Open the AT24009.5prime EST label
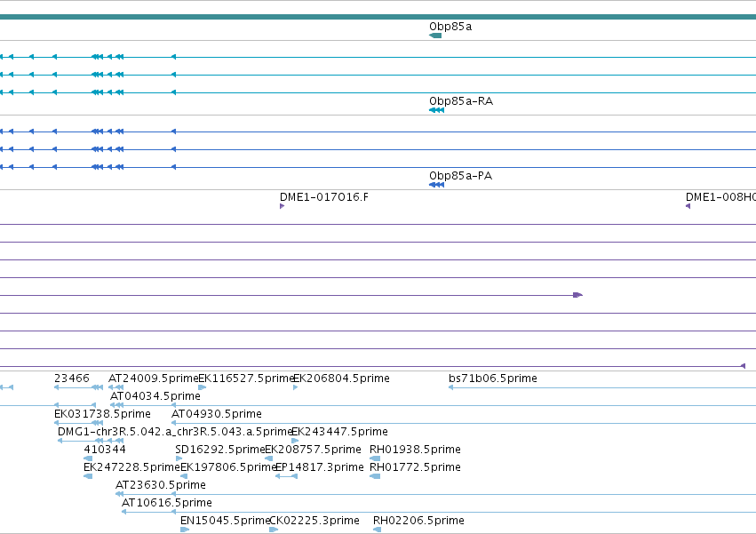 click(x=154, y=379)
